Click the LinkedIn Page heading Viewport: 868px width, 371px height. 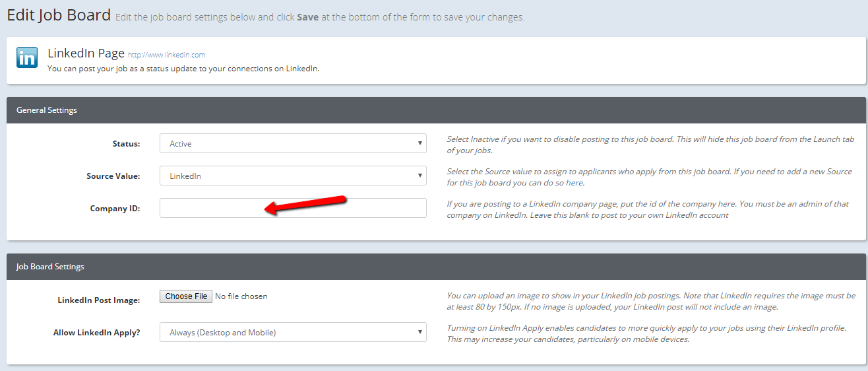[86, 54]
